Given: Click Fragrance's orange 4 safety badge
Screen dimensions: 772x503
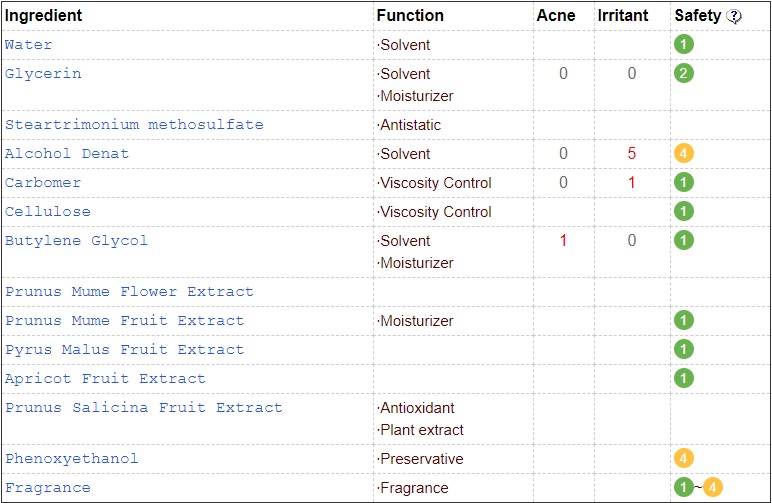Looking at the screenshot, I should point(712,487).
